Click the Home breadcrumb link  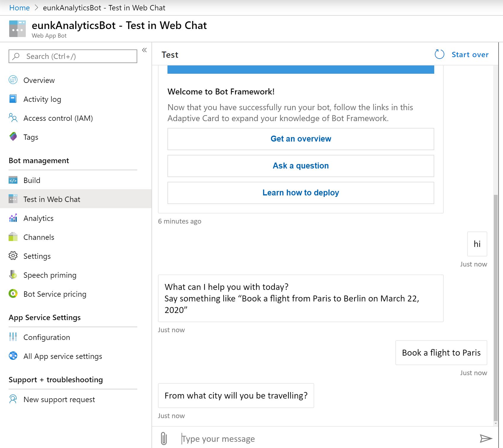tap(20, 8)
